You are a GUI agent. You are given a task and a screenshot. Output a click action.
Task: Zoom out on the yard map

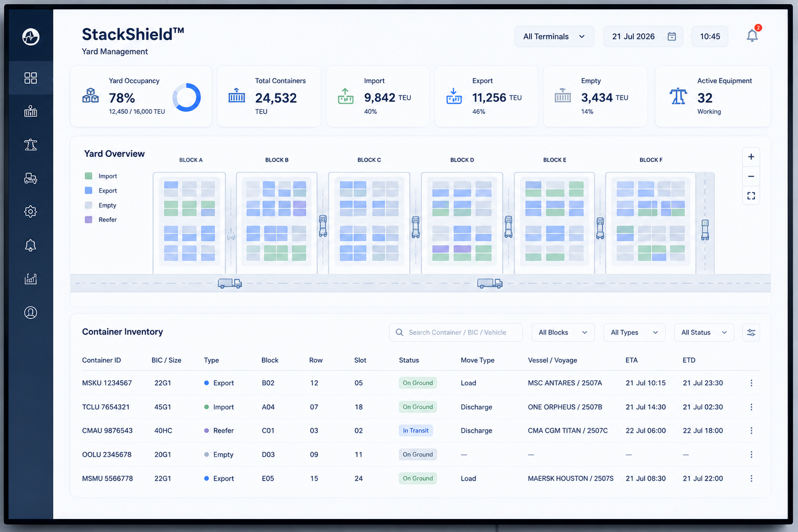click(751, 176)
